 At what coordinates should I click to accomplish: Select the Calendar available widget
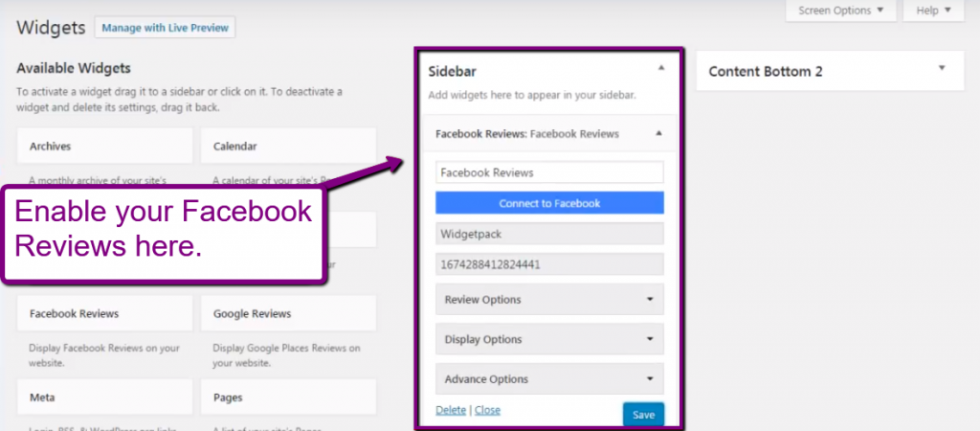(288, 147)
